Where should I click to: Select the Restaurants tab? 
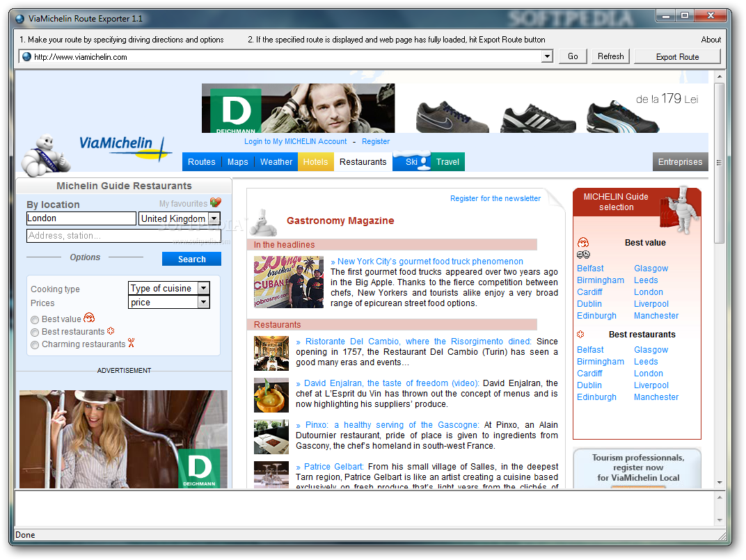point(363,162)
